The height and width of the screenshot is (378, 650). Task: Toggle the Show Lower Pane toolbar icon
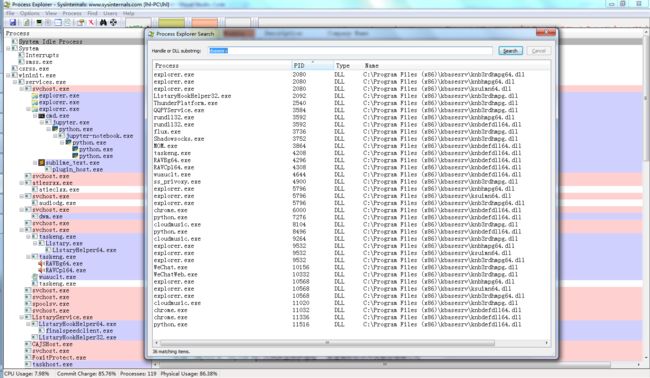[58, 22]
